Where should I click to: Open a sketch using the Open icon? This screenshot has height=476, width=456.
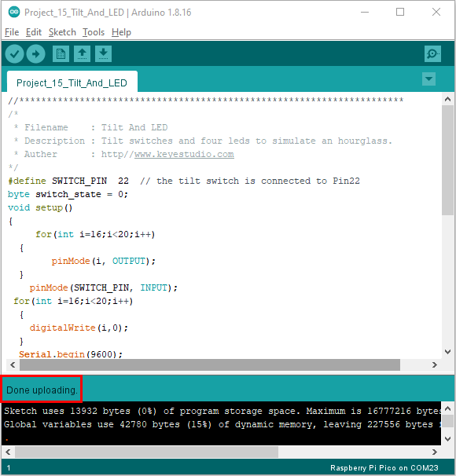point(82,54)
